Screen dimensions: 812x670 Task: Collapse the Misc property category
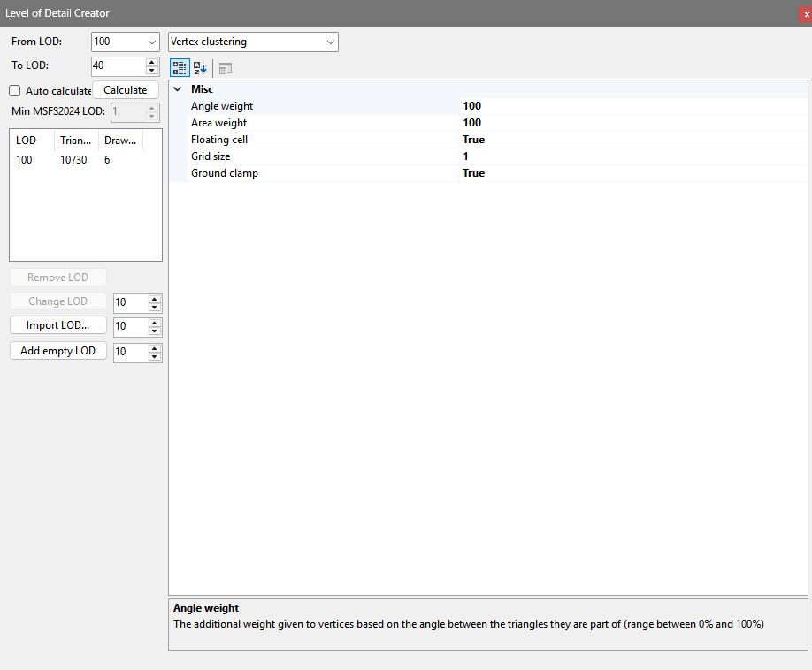178,89
